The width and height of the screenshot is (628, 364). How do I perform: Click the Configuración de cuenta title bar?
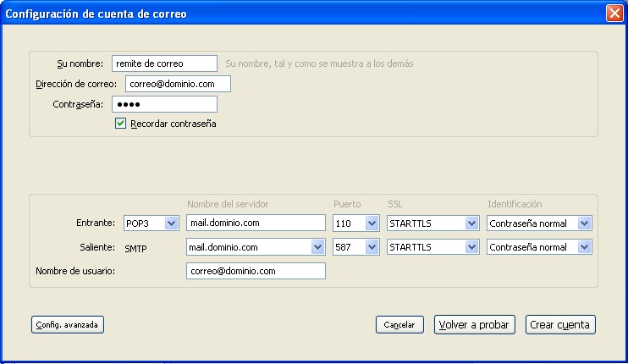296,14
